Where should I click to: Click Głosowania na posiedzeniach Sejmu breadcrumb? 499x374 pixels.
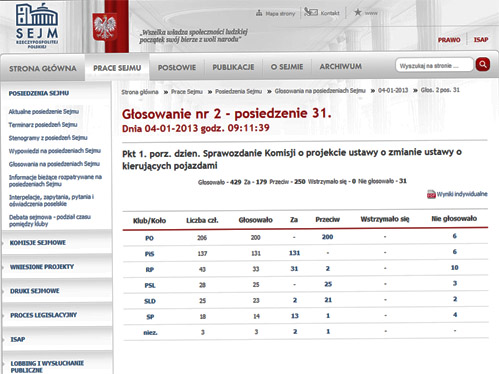(320, 91)
